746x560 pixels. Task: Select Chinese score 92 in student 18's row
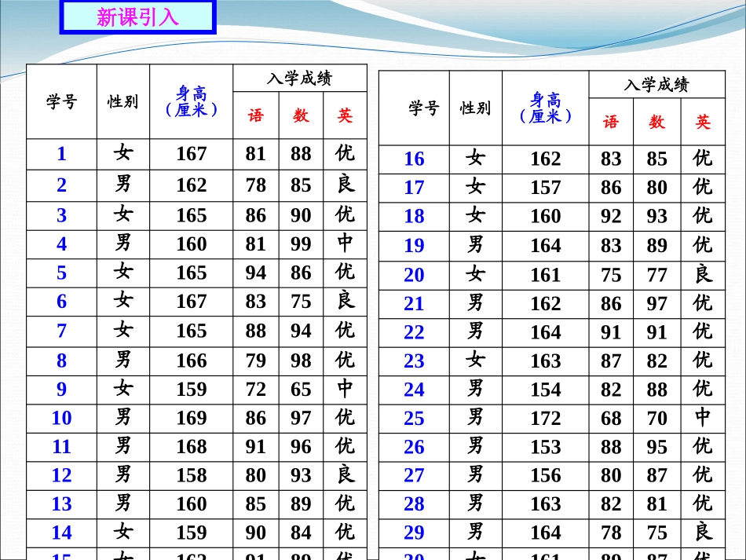tap(611, 216)
